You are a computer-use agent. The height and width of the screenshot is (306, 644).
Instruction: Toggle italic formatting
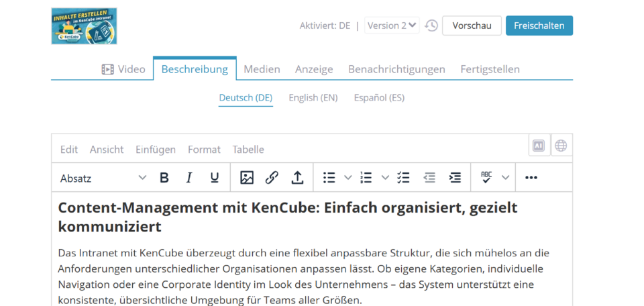[189, 177]
